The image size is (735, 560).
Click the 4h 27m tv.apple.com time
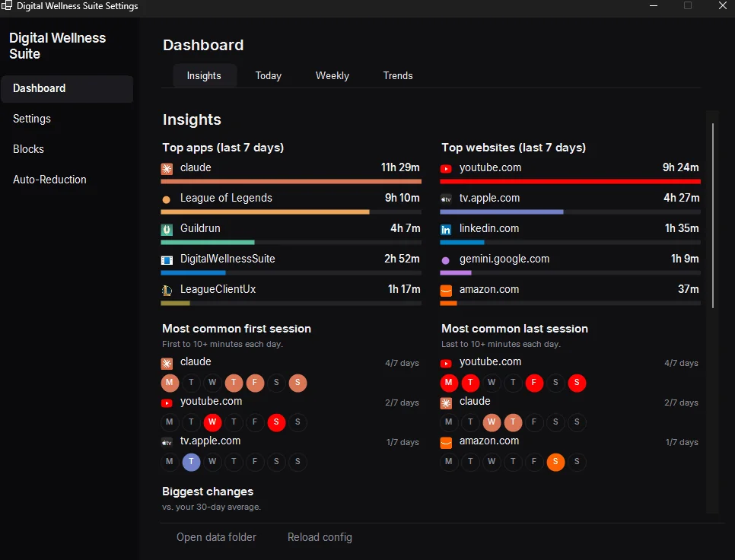[682, 199]
